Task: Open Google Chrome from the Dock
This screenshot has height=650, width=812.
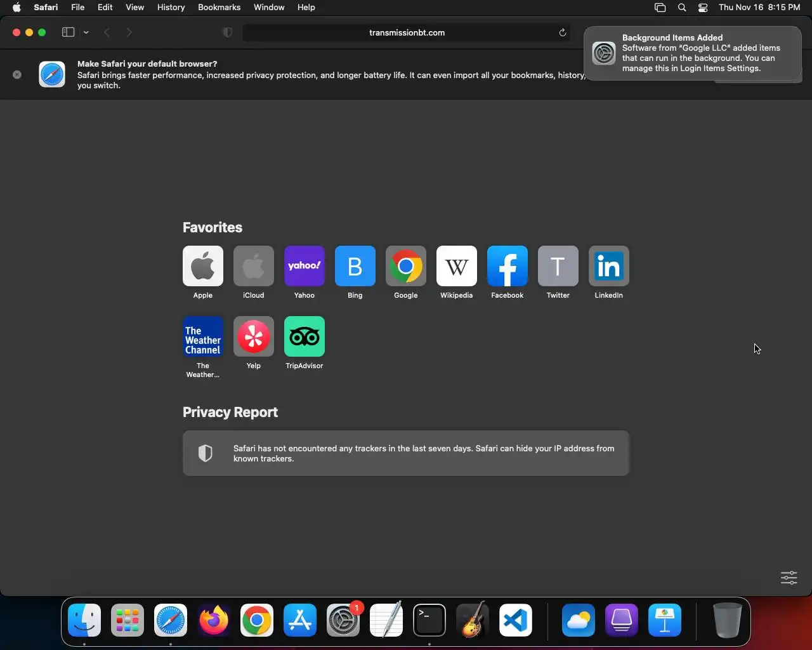Action: [257, 620]
